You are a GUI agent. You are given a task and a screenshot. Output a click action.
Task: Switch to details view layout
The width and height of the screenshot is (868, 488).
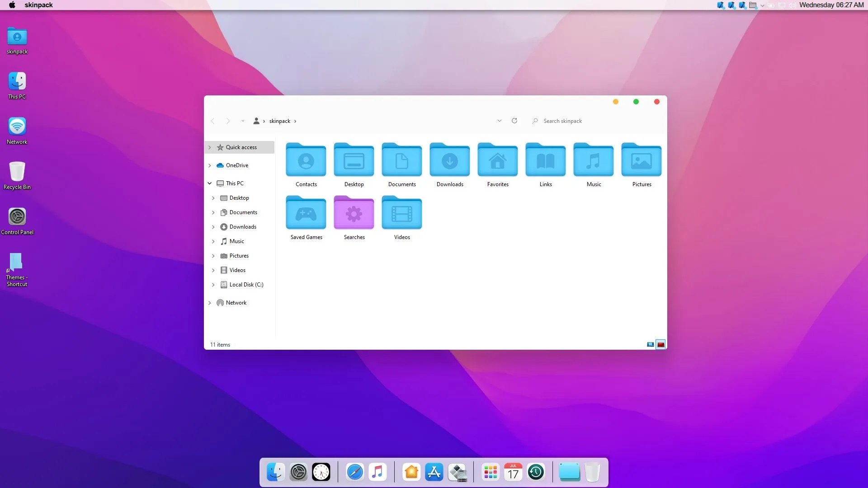coord(650,344)
